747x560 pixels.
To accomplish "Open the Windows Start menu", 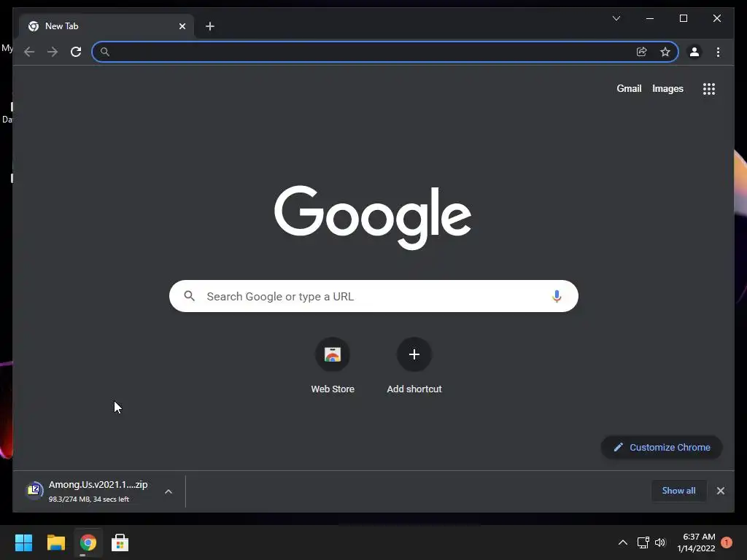I will [x=23, y=542].
